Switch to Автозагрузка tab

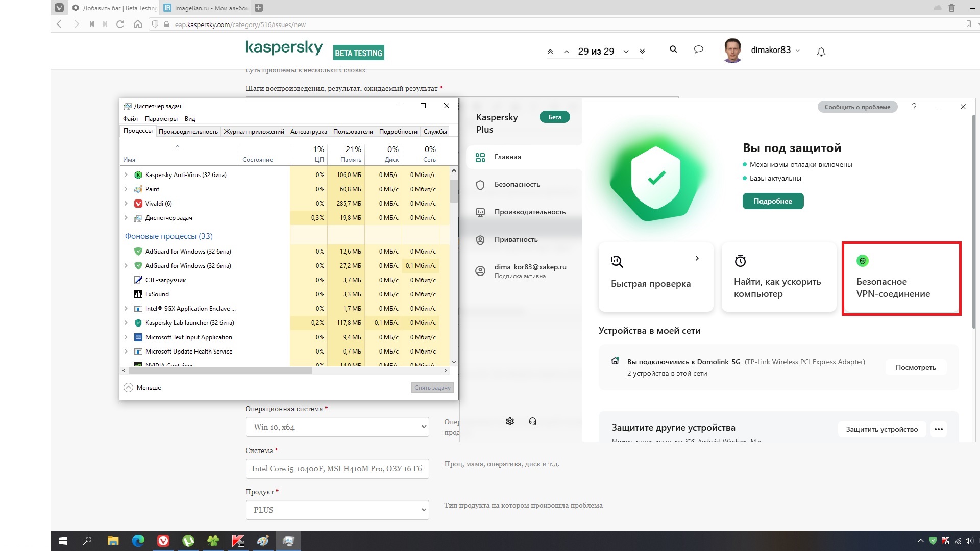click(308, 131)
